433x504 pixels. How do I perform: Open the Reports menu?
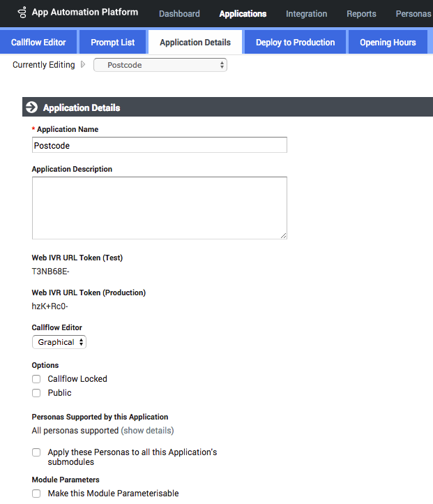(x=361, y=14)
